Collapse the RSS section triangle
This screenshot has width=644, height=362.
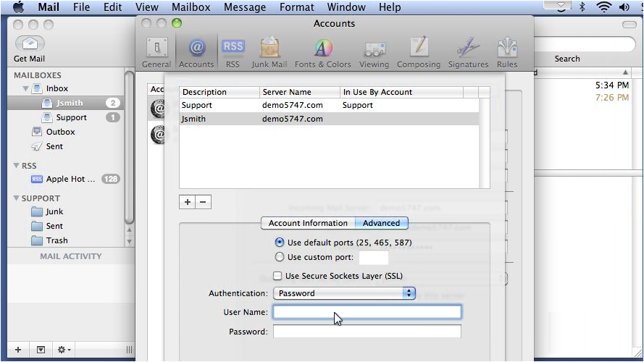click(17, 165)
